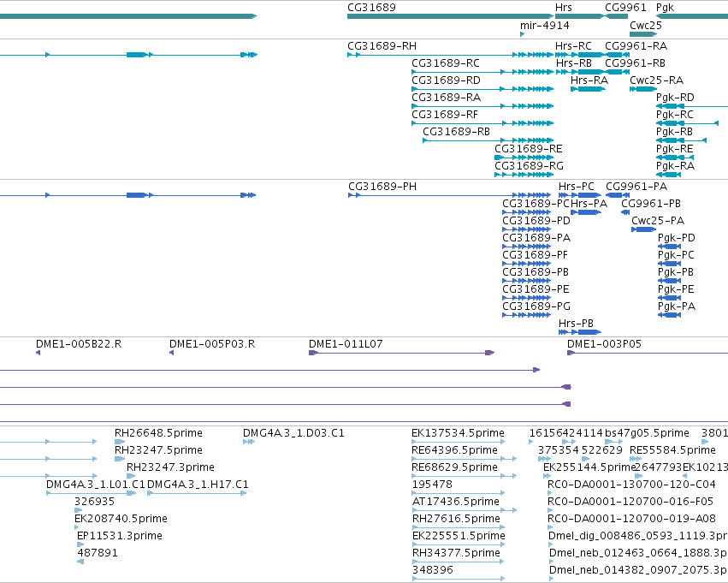Viewport: 728px width, 583px height.
Task: Select EST RH34377.5prime
Action: point(459,562)
